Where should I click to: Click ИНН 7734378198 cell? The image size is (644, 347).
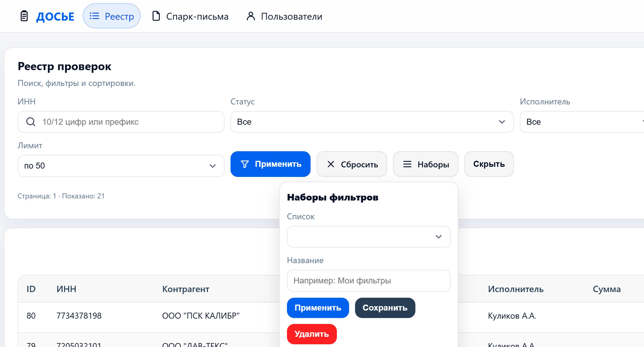[79, 316]
